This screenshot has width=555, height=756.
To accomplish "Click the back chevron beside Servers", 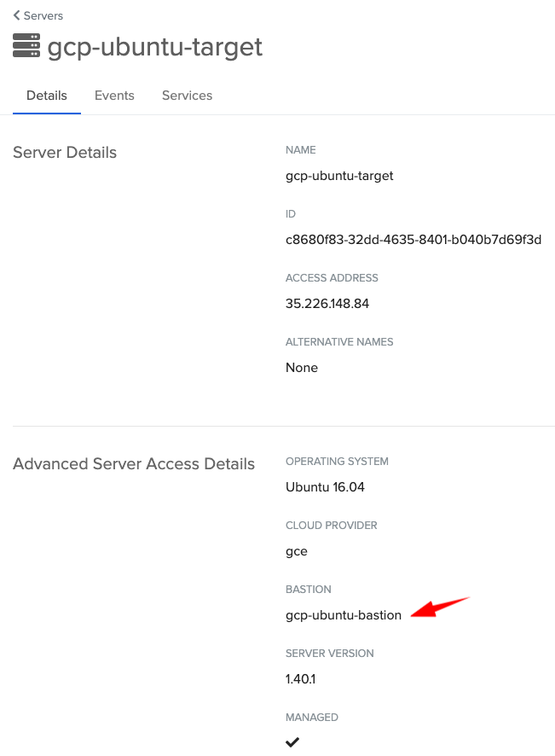I will [x=16, y=15].
